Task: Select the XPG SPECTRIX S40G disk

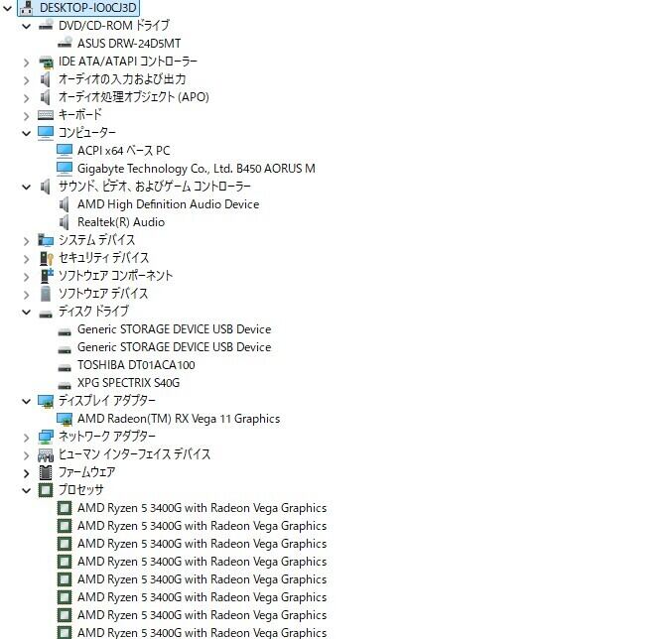Action: (128, 382)
